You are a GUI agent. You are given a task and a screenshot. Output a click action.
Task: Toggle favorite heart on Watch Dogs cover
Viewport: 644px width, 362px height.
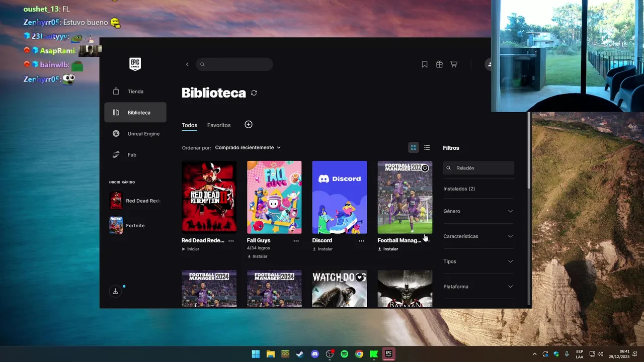click(360, 278)
